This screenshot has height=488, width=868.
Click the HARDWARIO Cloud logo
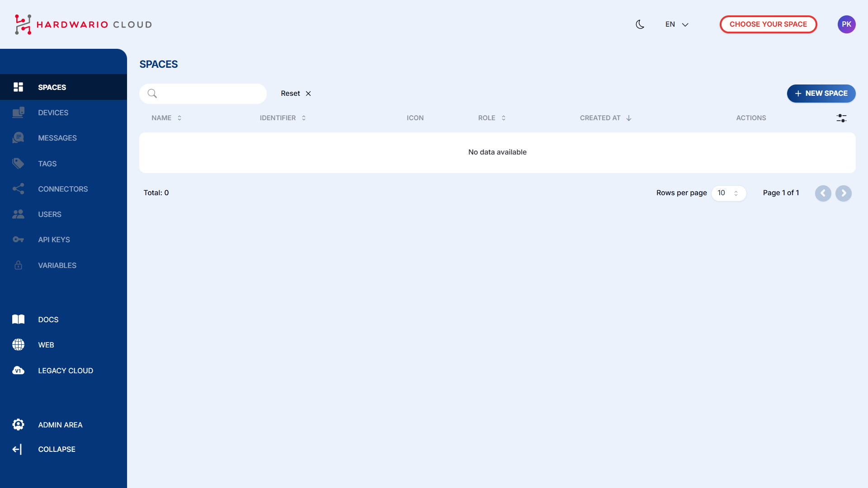[x=83, y=24]
